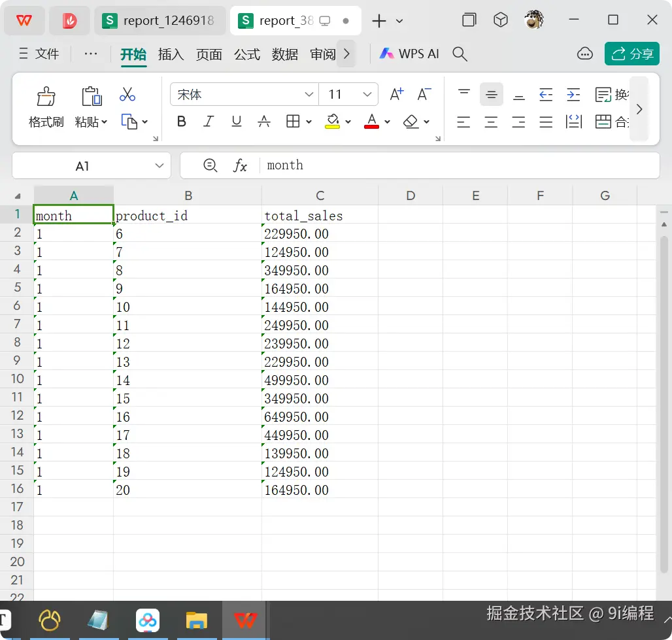Align text right in cell
Image resolution: width=672 pixels, height=640 pixels.
[518, 122]
